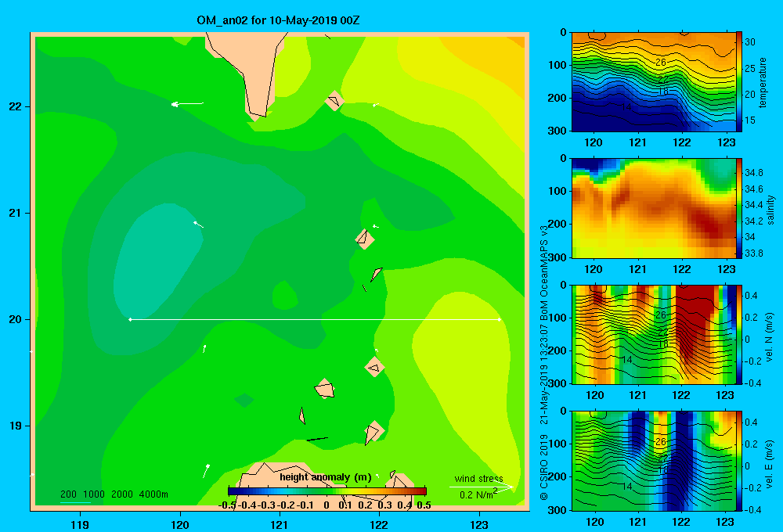Click the "33.8" salinity scale value
783x532 pixels.
(753, 253)
